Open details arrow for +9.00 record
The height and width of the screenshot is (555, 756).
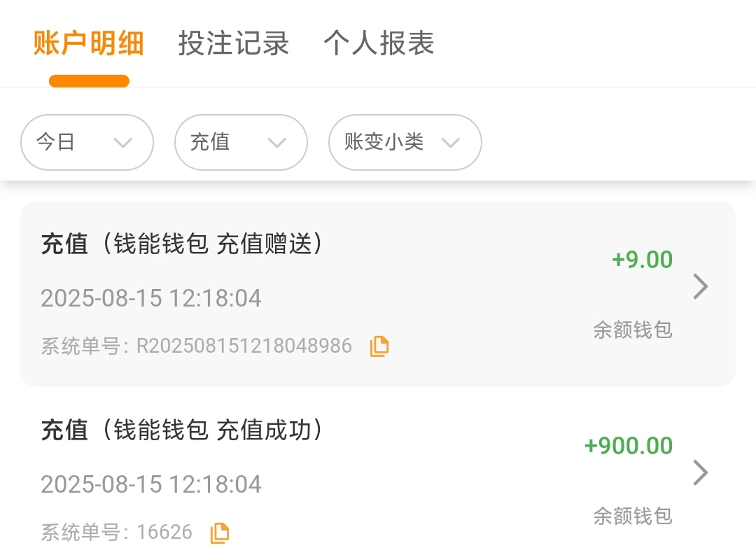tap(700, 287)
